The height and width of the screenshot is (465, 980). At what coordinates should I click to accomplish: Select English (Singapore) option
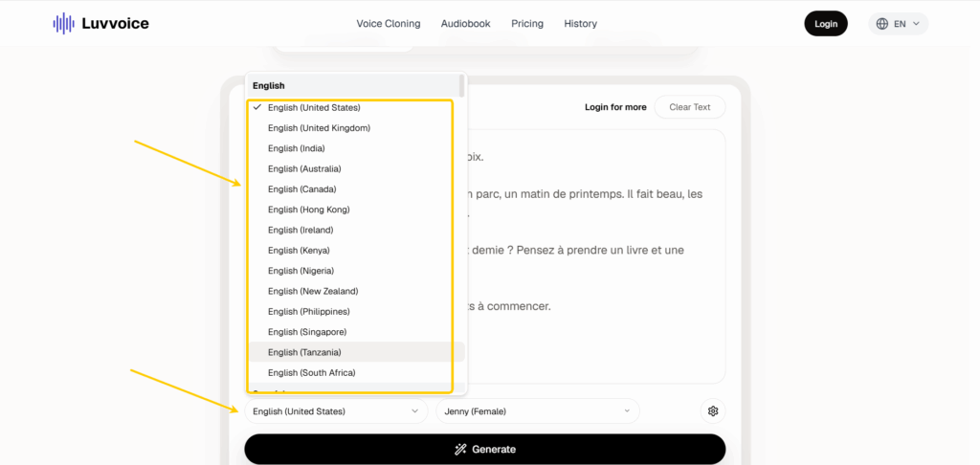click(356, 332)
